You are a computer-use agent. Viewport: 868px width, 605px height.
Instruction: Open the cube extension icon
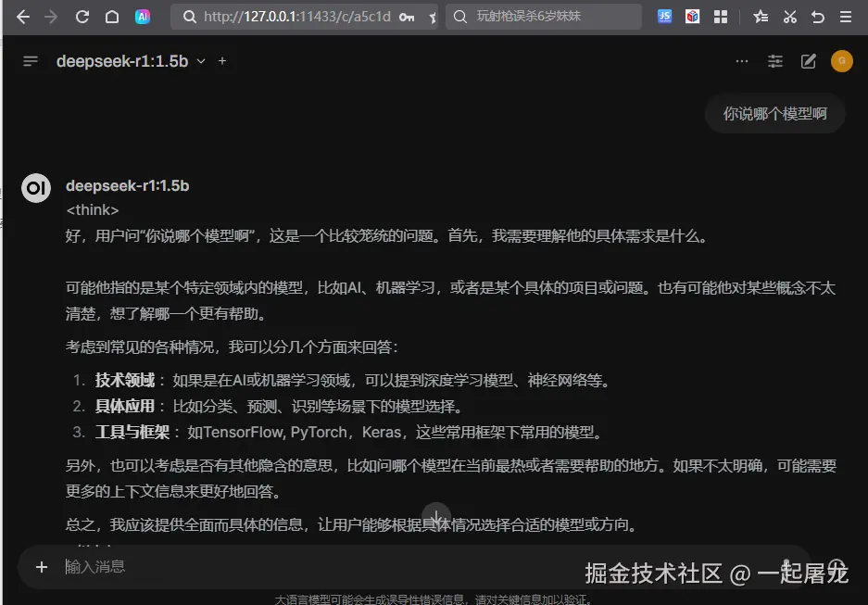tap(692, 17)
